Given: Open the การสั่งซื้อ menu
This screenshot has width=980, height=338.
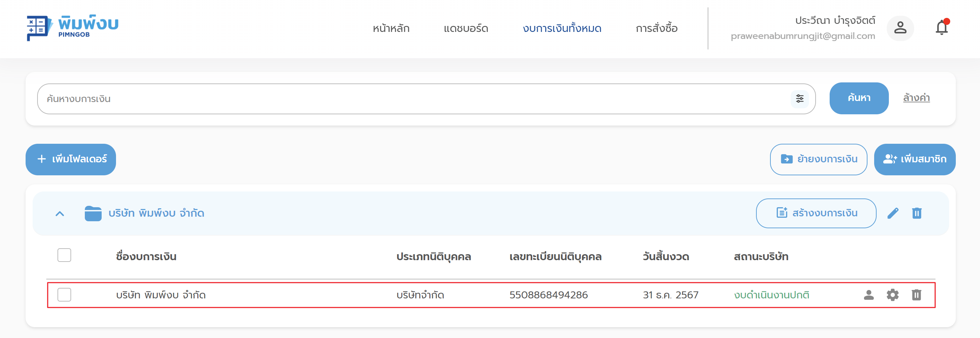Looking at the screenshot, I should pos(656,28).
